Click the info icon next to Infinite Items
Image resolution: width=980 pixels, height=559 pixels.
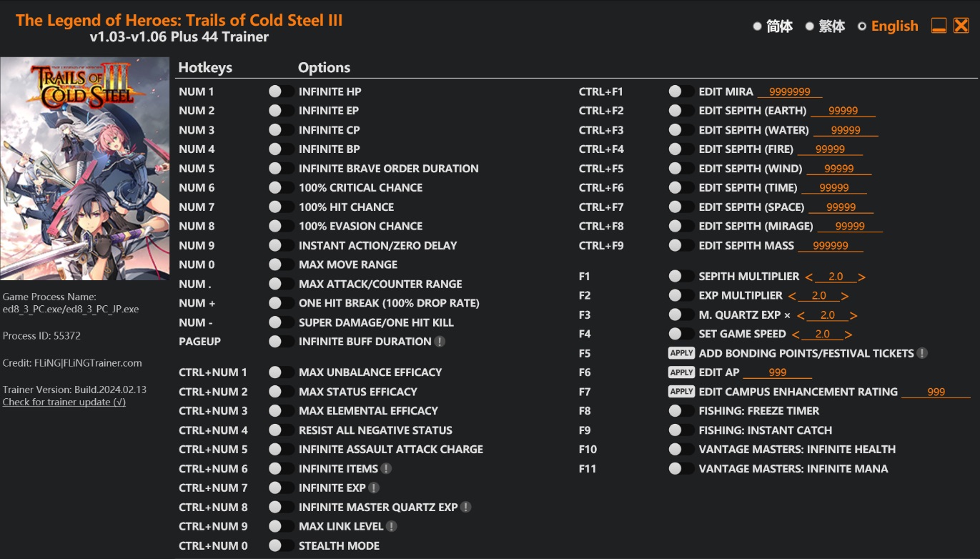[x=386, y=469]
